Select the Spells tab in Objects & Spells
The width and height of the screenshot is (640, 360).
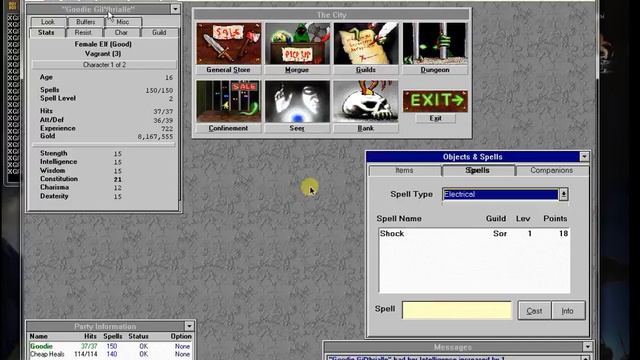[x=478, y=170]
